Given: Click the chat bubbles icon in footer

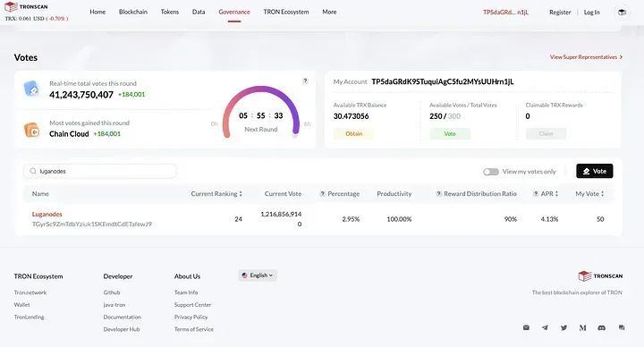Looking at the screenshot, I should click(x=622, y=327).
